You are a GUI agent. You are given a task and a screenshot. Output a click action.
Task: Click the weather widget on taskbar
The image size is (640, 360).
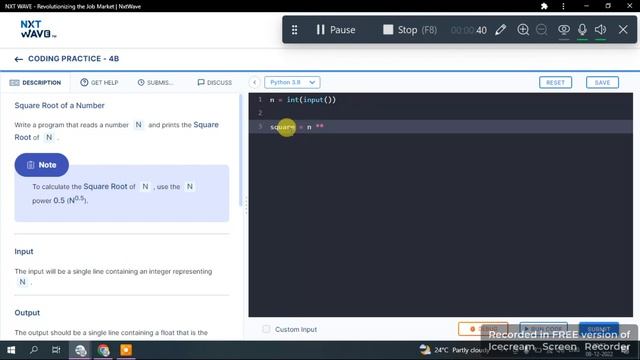[x=454, y=350]
